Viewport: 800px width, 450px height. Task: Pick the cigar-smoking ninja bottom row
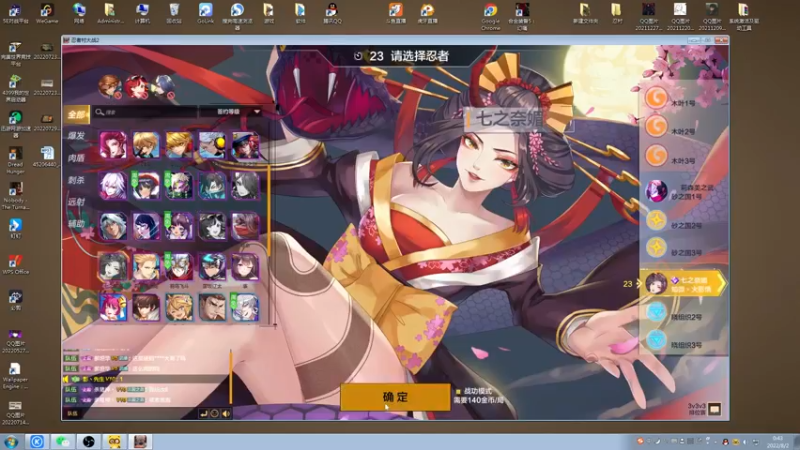[x=212, y=307]
